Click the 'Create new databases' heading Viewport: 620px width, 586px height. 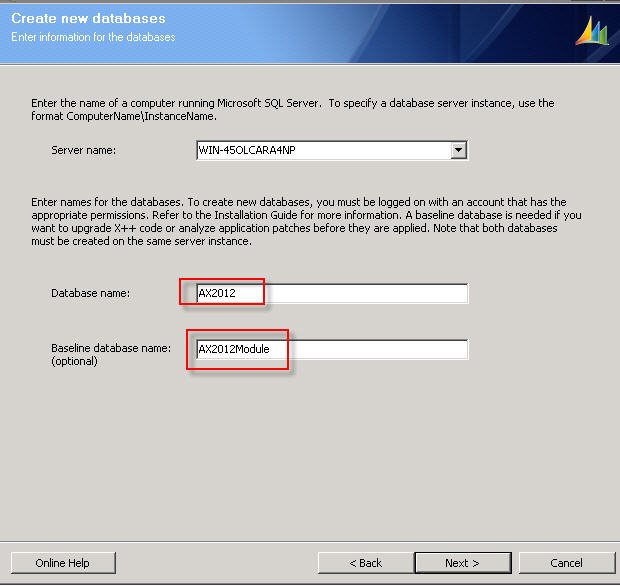pyautogui.click(x=88, y=18)
